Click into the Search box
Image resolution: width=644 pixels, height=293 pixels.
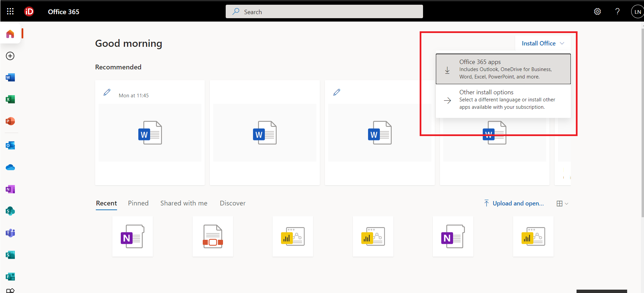point(324,11)
